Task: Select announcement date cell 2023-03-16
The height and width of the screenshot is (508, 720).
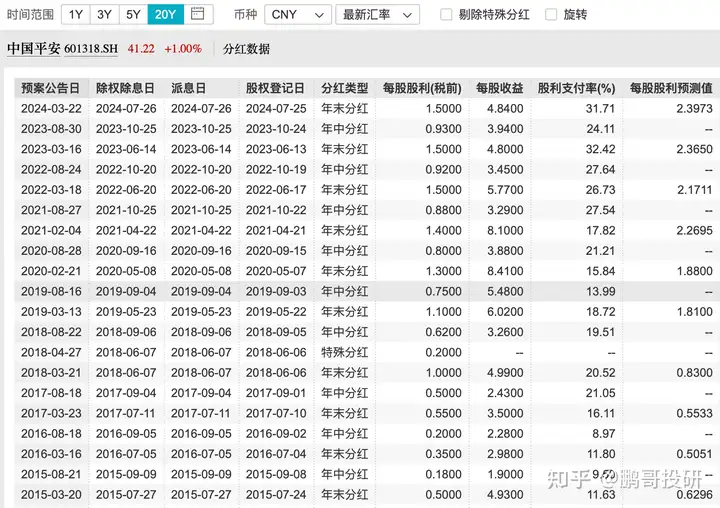Action: click(51, 149)
